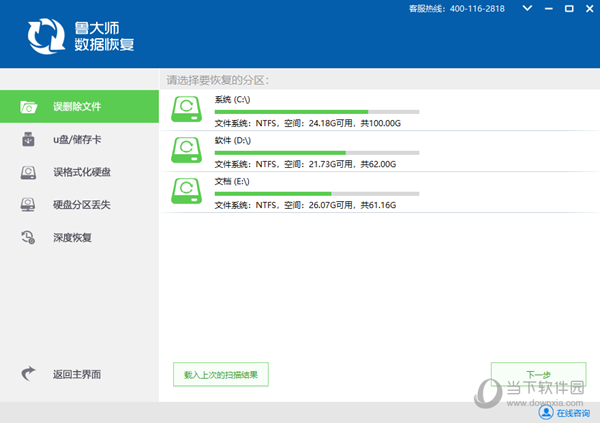Image resolution: width=600 pixels, height=423 pixels.
Task: Click the drive icon for 软件 (D:\)
Action: (186, 150)
